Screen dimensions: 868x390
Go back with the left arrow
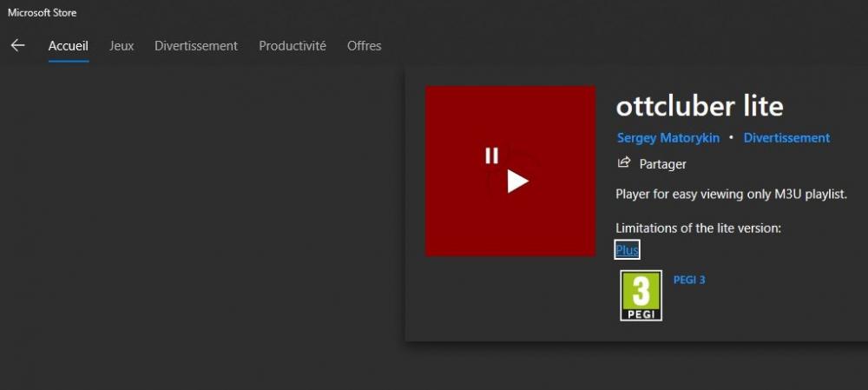(x=17, y=45)
